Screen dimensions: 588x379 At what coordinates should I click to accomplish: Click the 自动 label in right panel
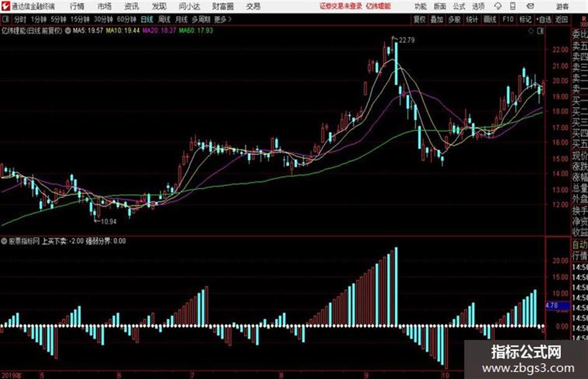(580, 245)
